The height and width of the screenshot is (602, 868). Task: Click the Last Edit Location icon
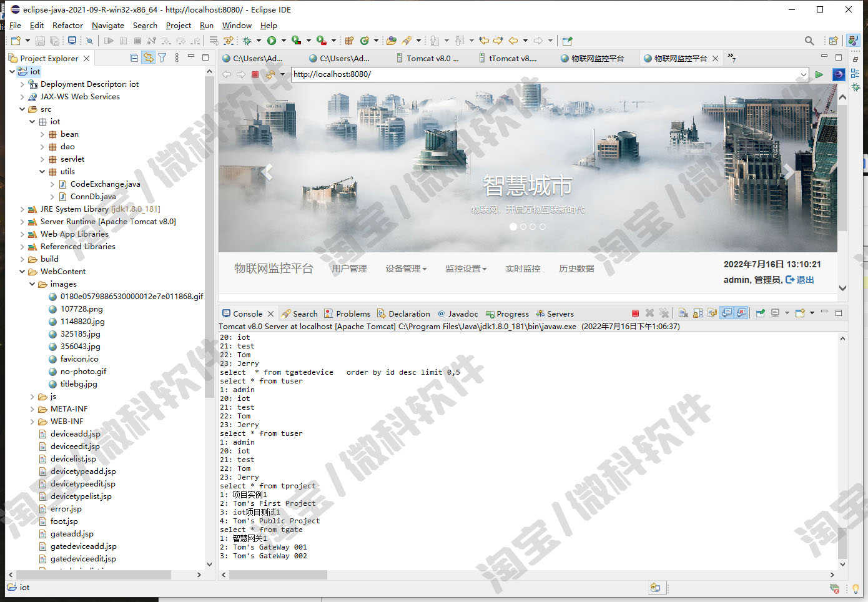[x=484, y=41]
